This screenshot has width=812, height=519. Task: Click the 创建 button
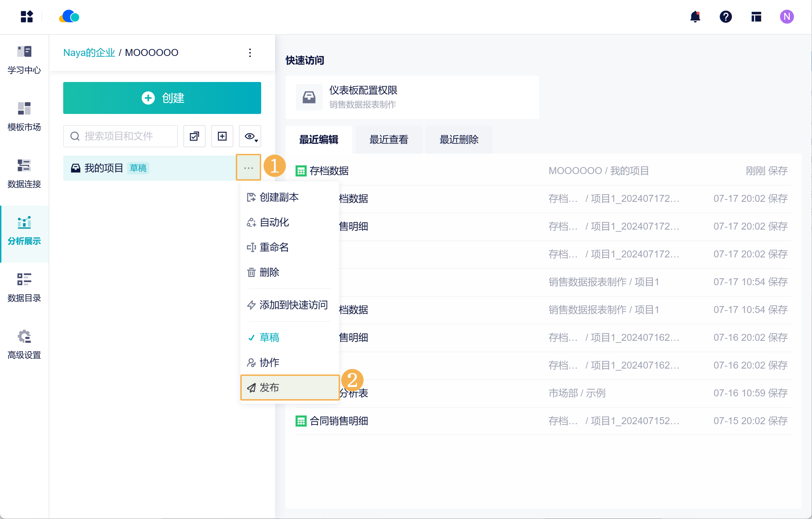[x=162, y=98]
